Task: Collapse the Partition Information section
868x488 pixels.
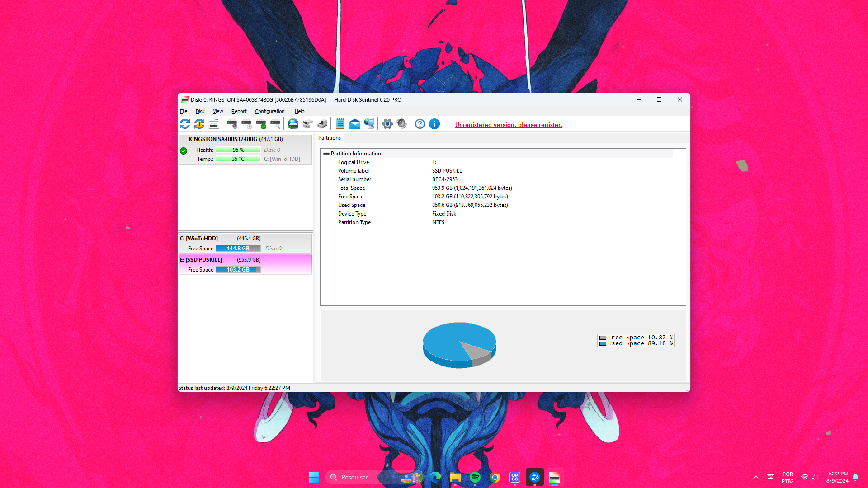Action: pyautogui.click(x=326, y=154)
